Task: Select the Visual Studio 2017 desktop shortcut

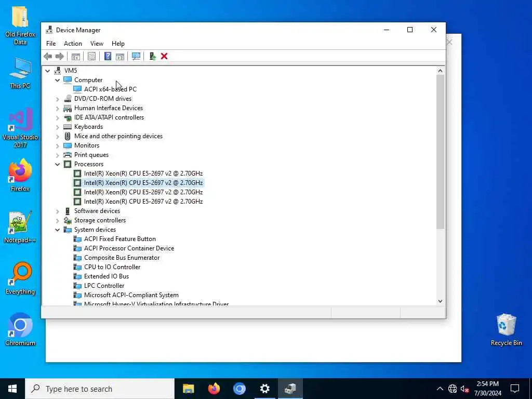Action: tap(20, 128)
